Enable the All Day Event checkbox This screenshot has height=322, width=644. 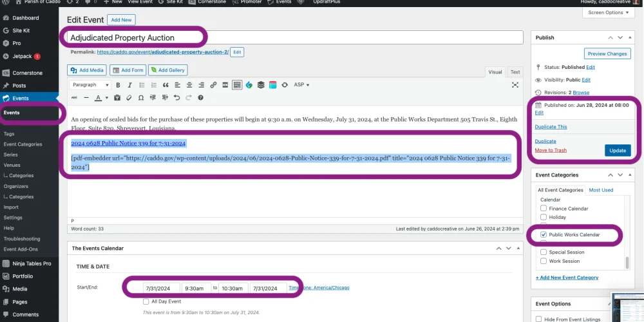tap(146, 301)
